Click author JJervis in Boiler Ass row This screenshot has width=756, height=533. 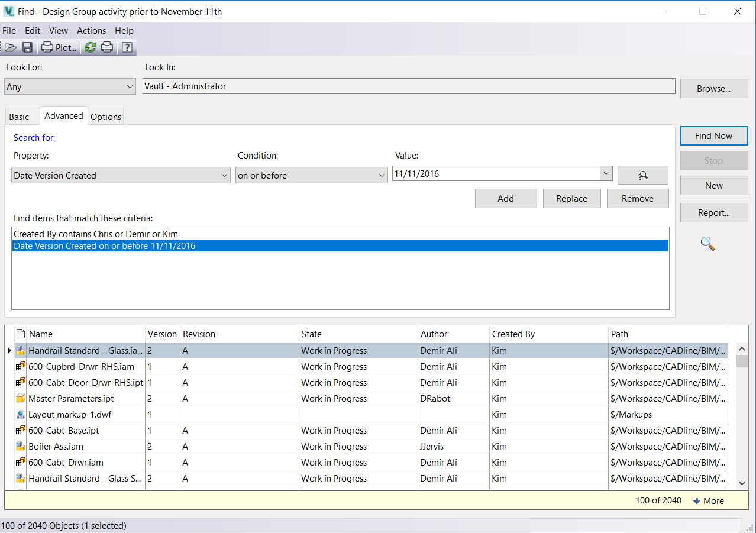point(432,446)
